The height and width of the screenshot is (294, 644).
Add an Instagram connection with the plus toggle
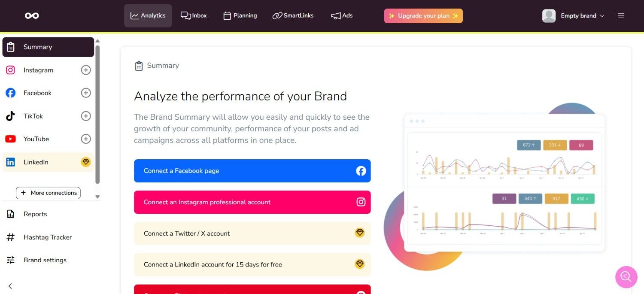(85, 70)
